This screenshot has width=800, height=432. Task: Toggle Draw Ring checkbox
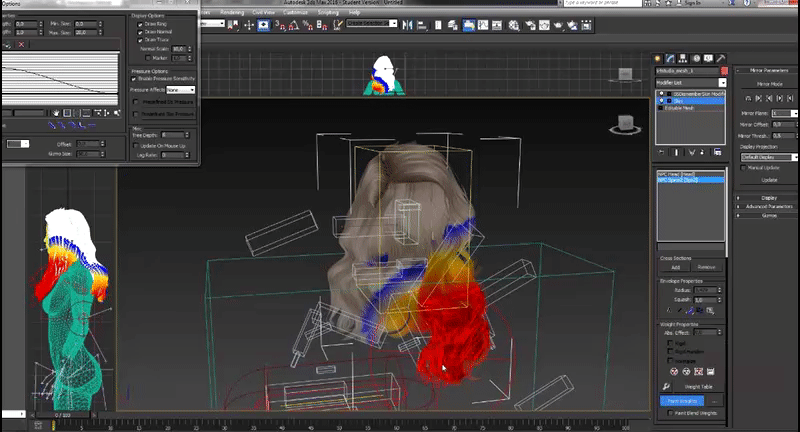click(140, 24)
